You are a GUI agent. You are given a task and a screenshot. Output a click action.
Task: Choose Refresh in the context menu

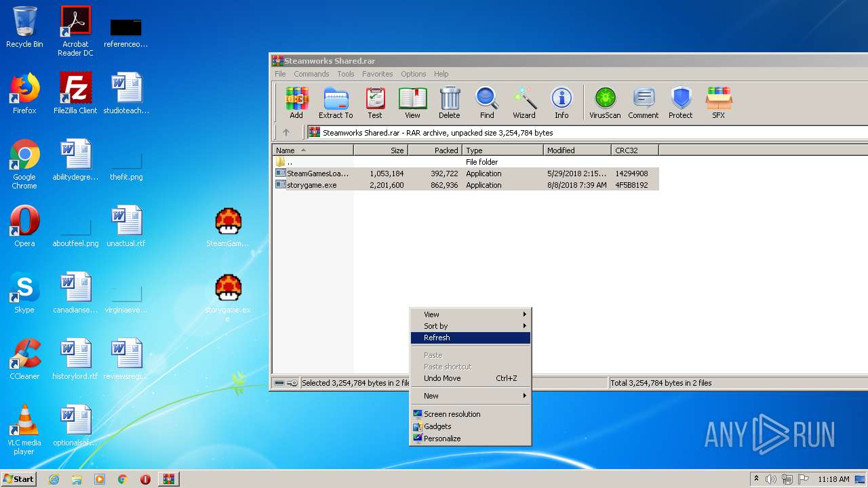471,338
